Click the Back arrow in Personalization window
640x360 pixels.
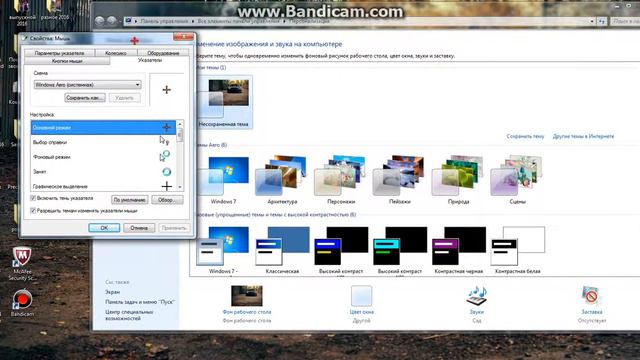tap(100, 20)
